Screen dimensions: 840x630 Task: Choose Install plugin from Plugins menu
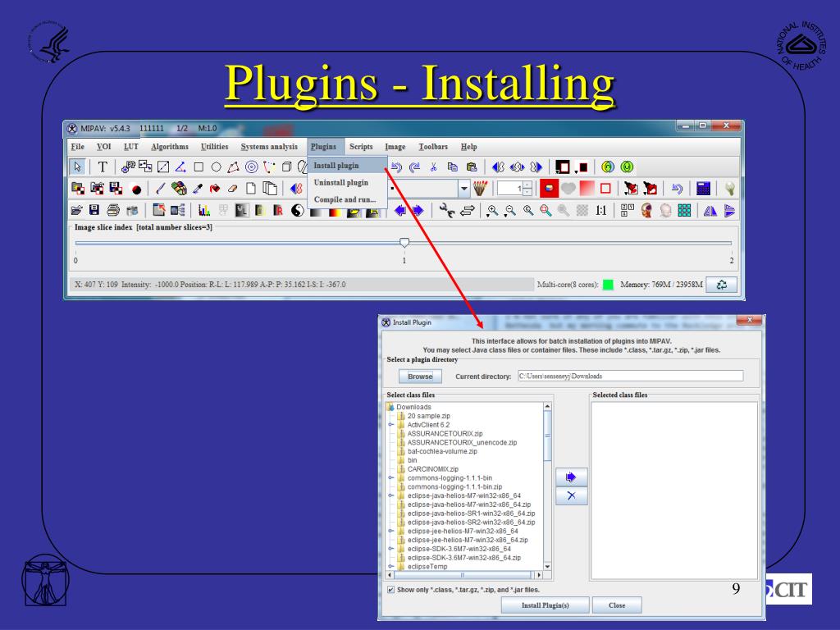347,166
